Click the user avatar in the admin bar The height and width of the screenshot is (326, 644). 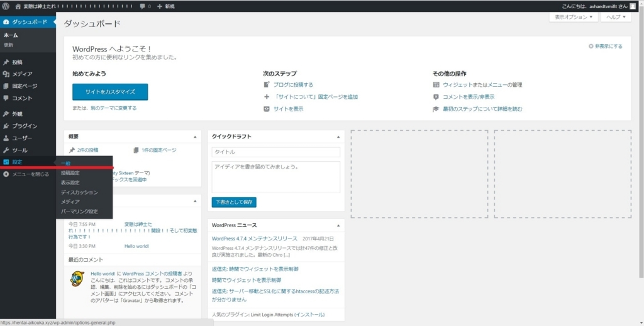click(x=633, y=6)
